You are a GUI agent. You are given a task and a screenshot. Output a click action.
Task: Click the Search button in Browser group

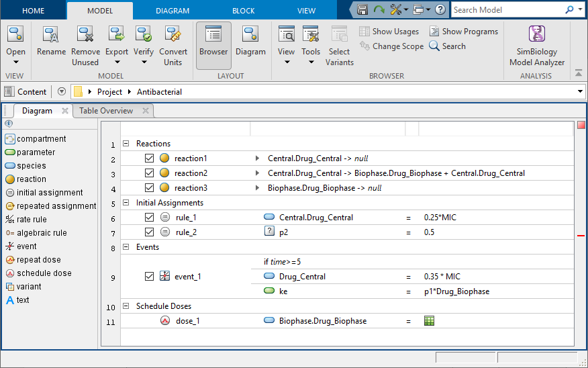tap(447, 46)
